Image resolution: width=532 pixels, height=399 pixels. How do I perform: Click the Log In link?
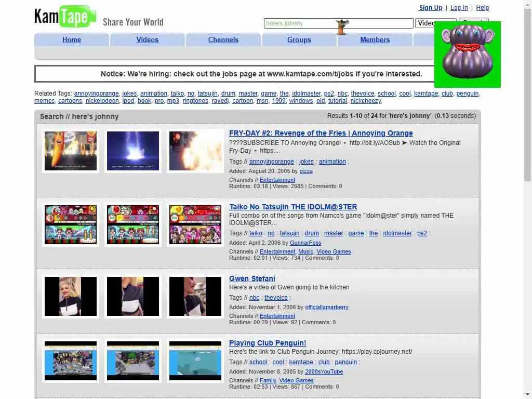(459, 8)
